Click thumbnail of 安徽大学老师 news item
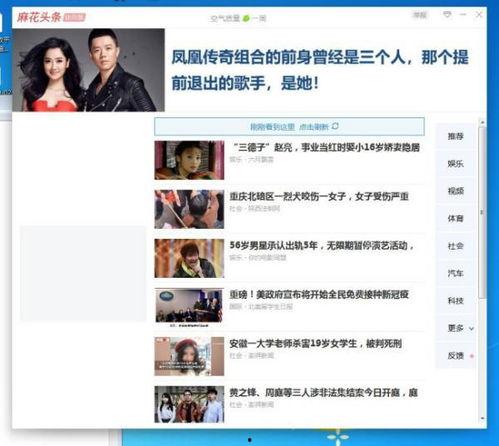This screenshot has height=446, width=499. tap(189, 356)
